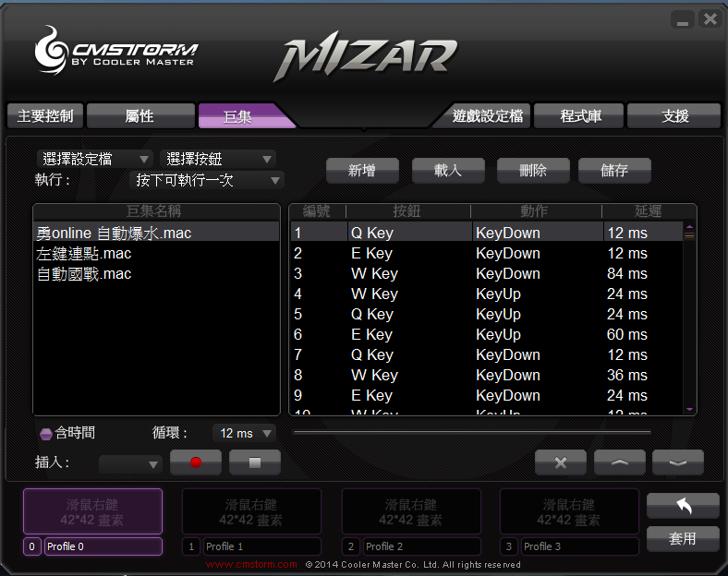This screenshot has width=728, height=576.
Task: Click the 按鈕 column header
Action: [x=407, y=211]
